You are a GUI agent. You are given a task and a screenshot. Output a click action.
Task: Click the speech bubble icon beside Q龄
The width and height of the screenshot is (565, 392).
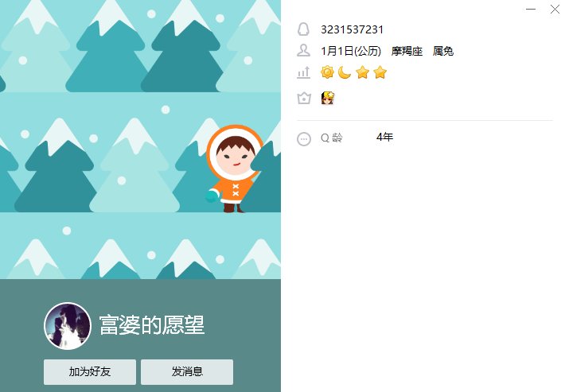pos(304,138)
